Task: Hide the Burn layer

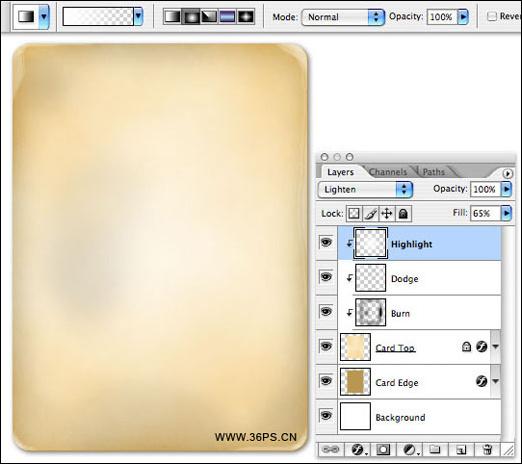Action: [x=326, y=312]
